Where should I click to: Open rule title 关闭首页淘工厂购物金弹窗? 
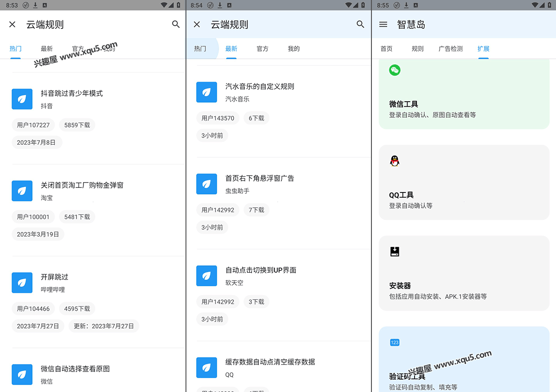[x=82, y=185]
